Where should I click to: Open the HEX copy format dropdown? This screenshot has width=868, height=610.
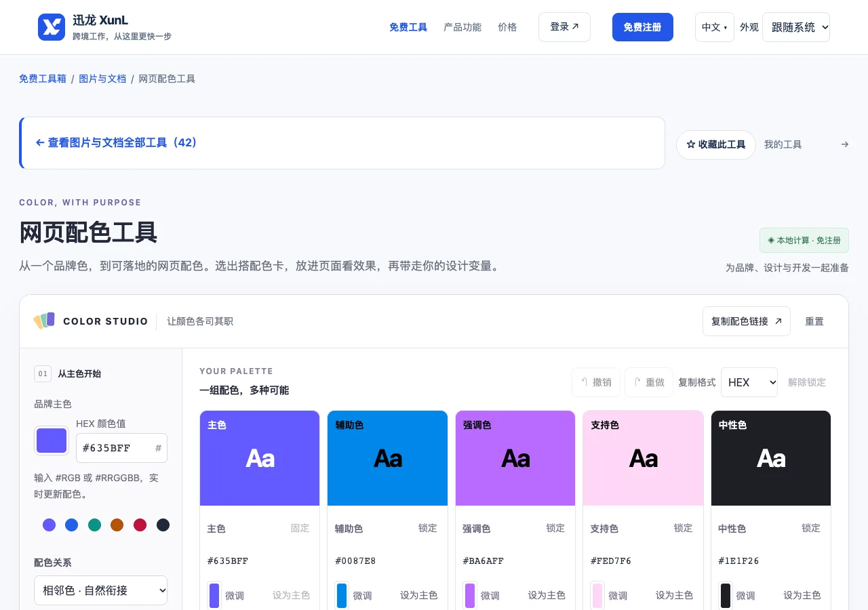click(x=749, y=382)
